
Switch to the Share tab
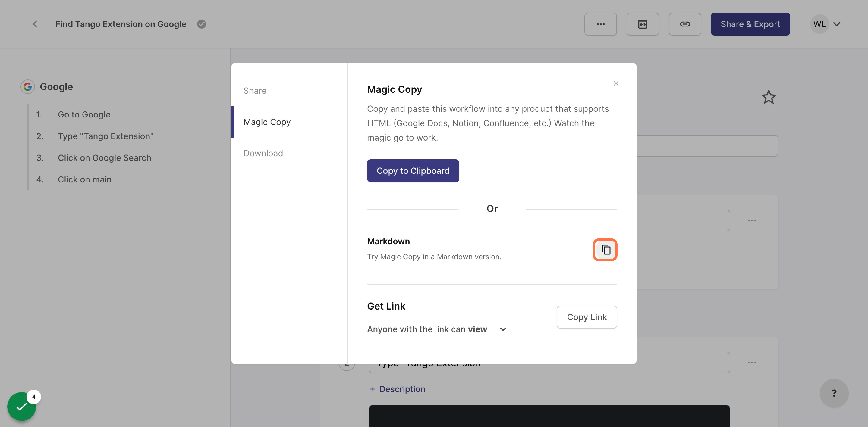255,91
